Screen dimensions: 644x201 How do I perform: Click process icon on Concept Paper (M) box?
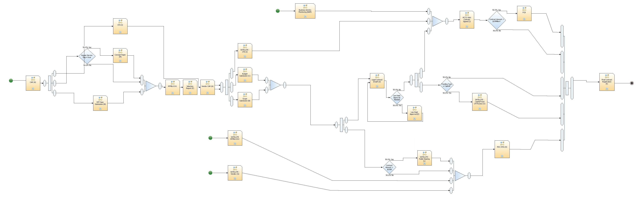point(120,51)
